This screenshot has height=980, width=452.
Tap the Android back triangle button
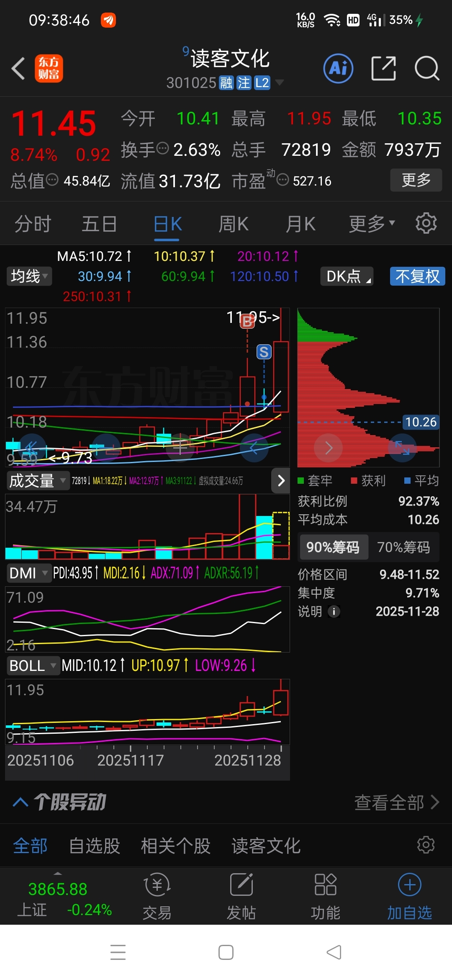334,952
